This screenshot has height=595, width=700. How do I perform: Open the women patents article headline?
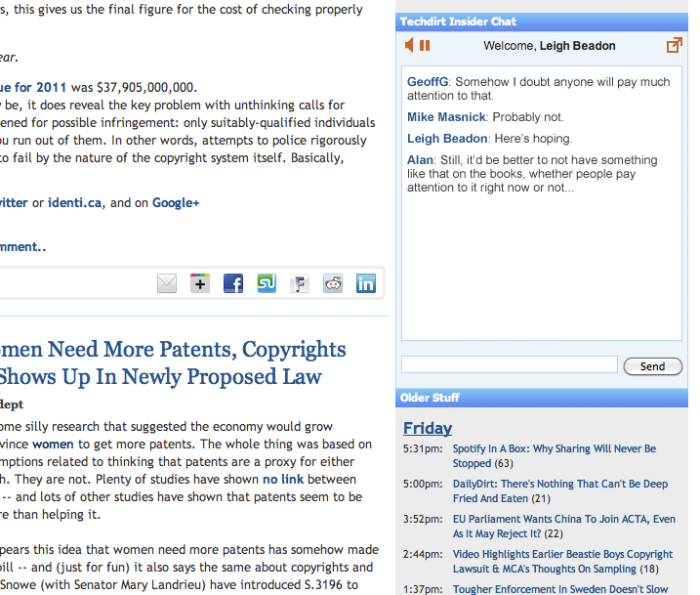pyautogui.click(x=173, y=362)
